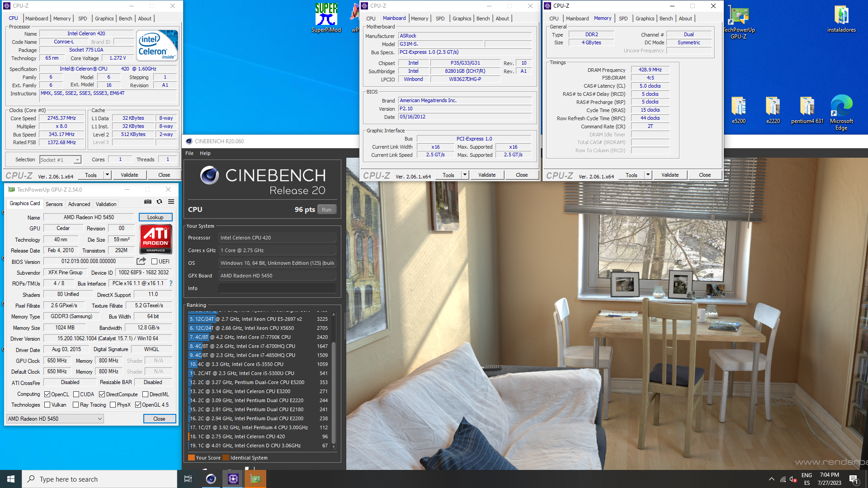
Task: Switch to Advanced tab in GPU-Z
Action: click(x=79, y=204)
